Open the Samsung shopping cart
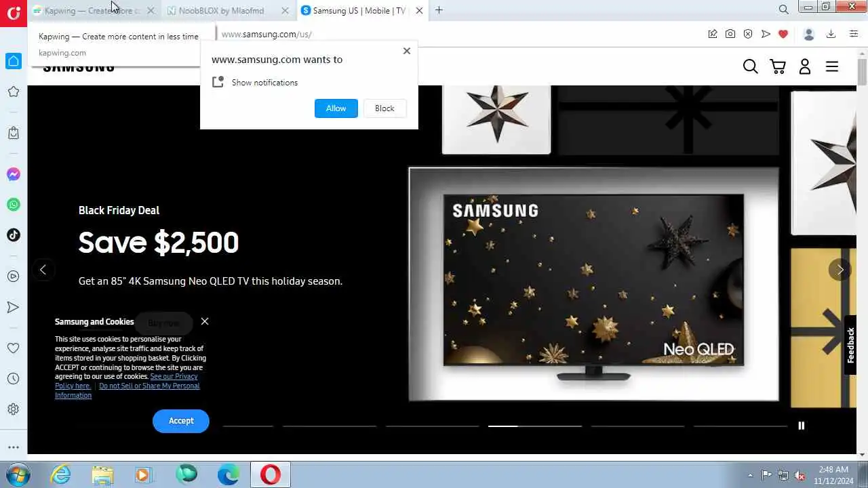Image resolution: width=868 pixels, height=488 pixels. pyautogui.click(x=778, y=66)
